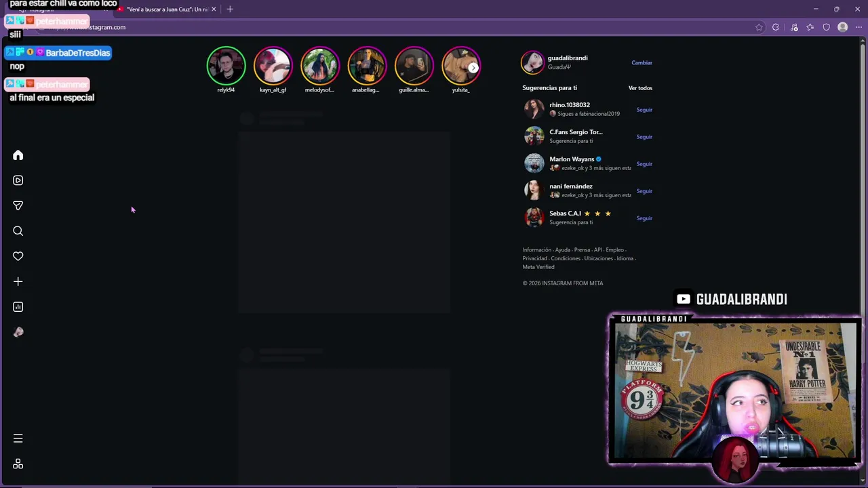The image size is (868, 488).
Task: Open Marlon Wayans profile name
Action: point(572,159)
